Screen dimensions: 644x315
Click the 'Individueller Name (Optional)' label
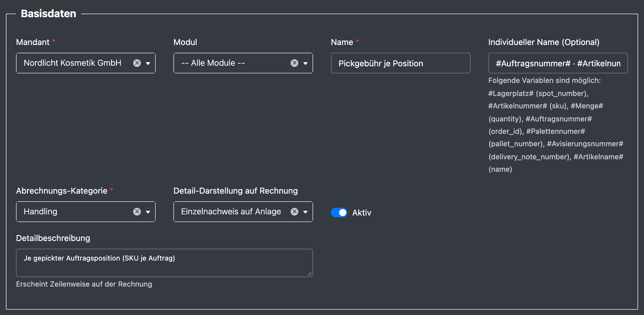pos(544,42)
